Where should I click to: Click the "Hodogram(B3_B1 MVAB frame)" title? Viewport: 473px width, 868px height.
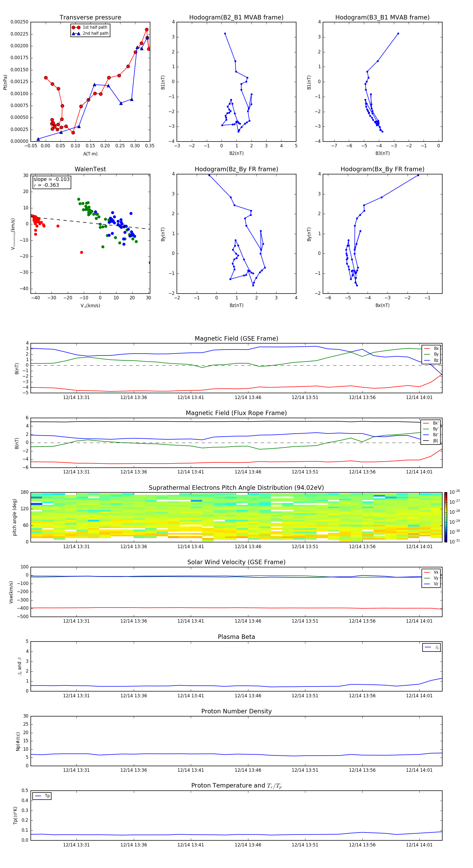coord(382,18)
